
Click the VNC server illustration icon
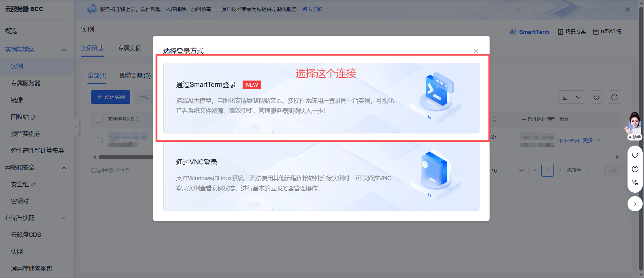pyautogui.click(x=436, y=174)
